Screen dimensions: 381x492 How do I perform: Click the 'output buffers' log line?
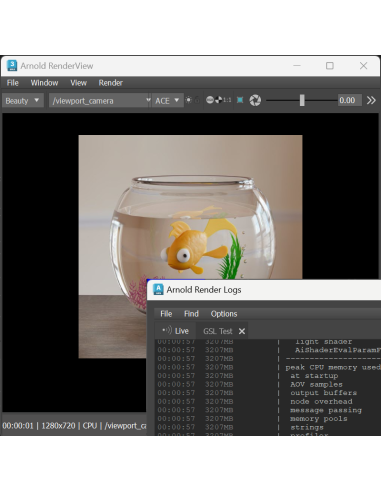click(x=323, y=393)
